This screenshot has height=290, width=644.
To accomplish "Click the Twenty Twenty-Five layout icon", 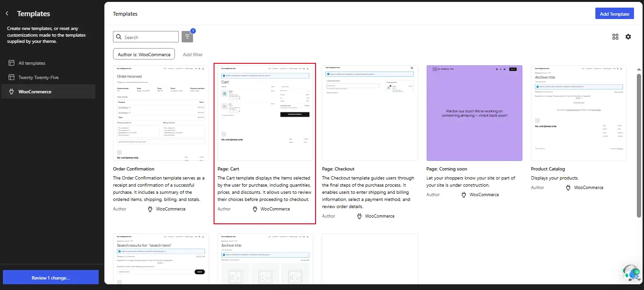I will tap(11, 77).
